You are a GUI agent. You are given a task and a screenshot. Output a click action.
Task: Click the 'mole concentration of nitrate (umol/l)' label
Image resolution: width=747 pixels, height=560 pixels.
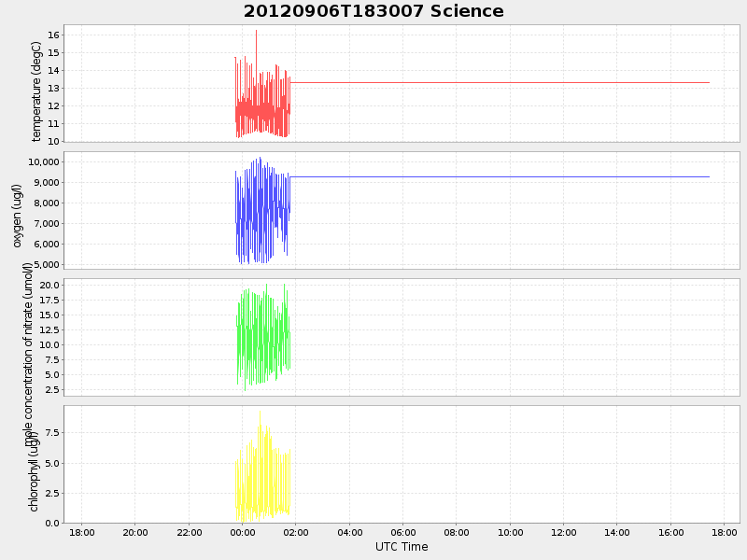pyautogui.click(x=29, y=355)
